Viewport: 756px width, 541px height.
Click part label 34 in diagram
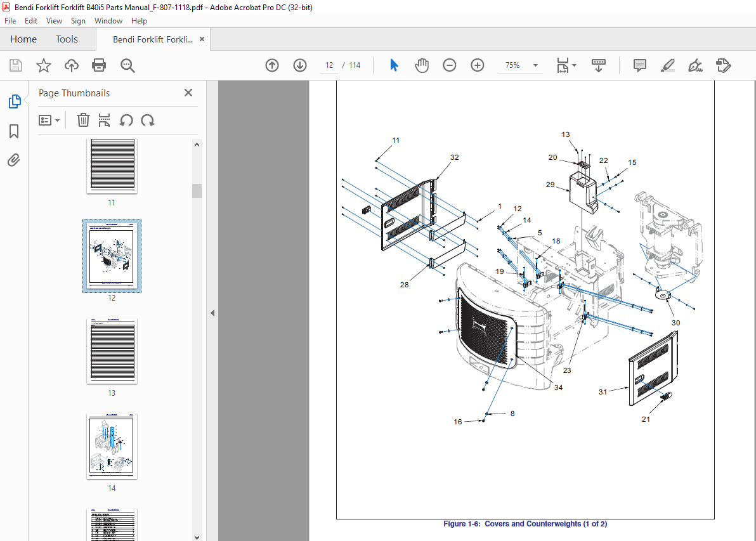(558, 387)
